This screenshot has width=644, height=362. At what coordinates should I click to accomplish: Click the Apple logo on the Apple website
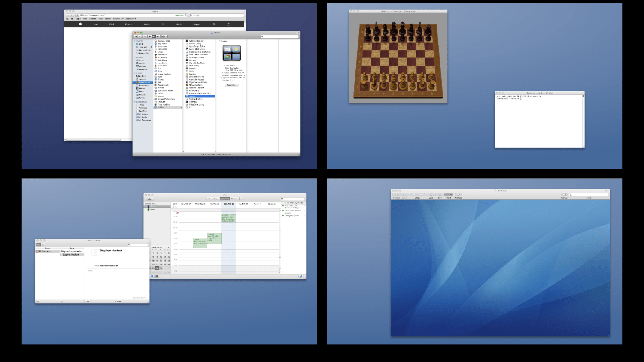click(80, 24)
